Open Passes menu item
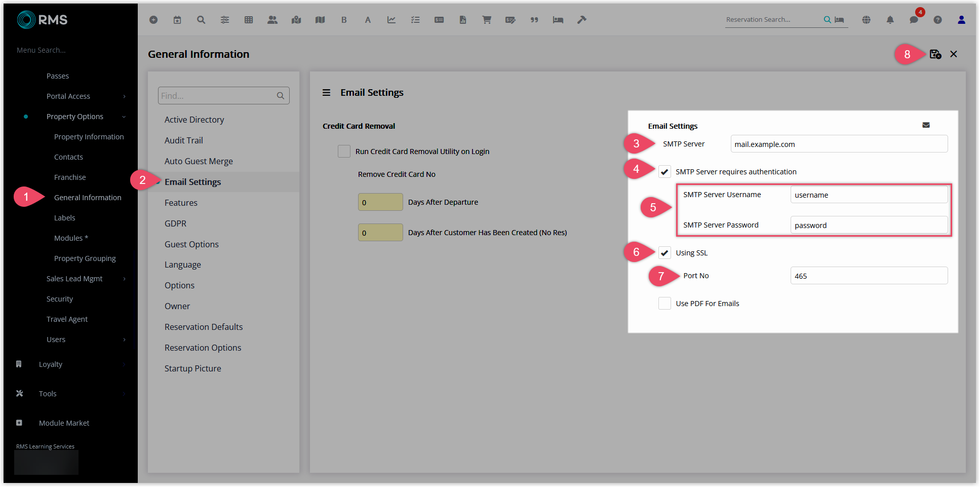 tap(58, 76)
